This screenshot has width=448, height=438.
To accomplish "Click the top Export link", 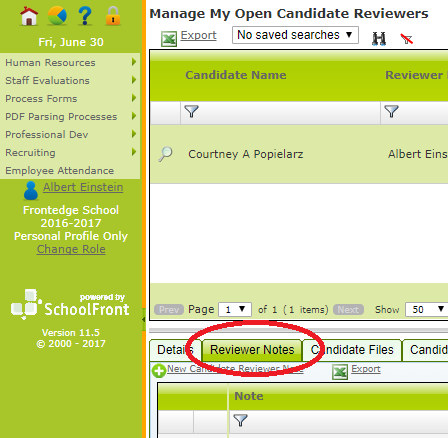I will (x=198, y=35).
